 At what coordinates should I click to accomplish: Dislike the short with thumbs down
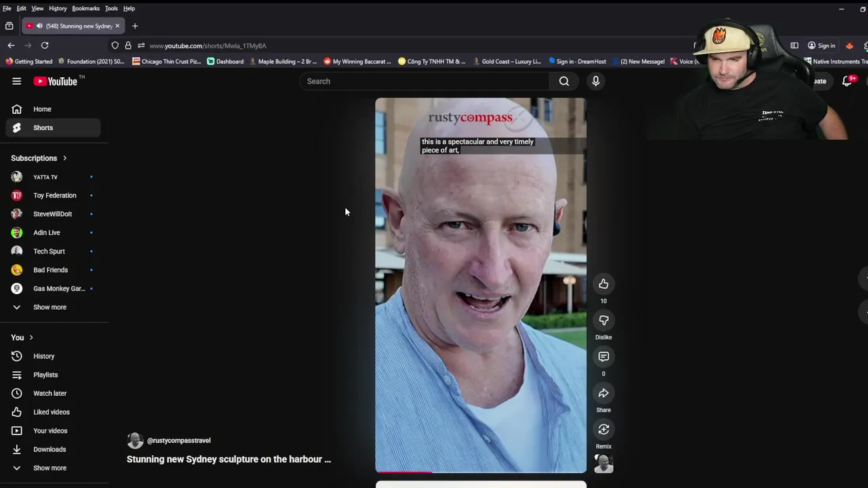point(604,320)
